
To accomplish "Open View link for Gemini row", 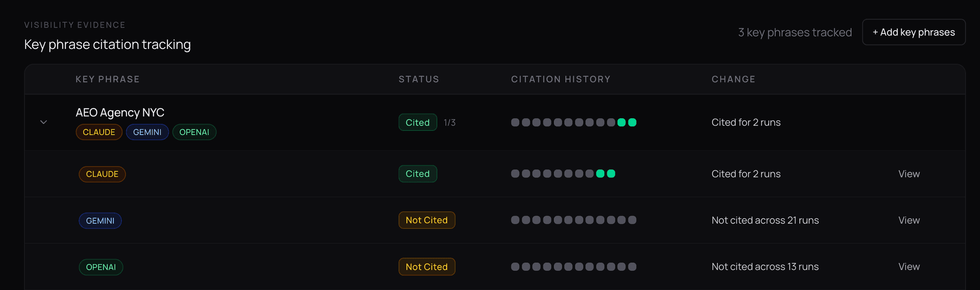I will pos(909,220).
